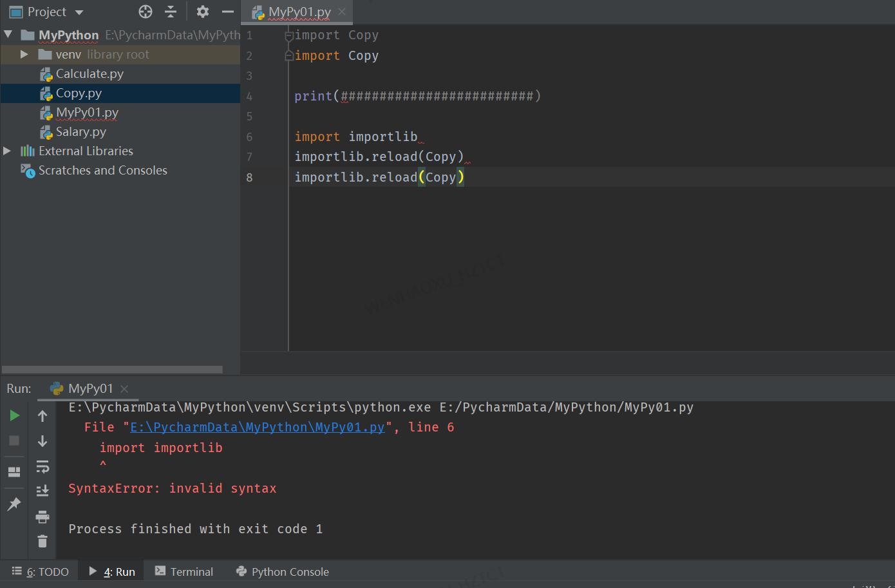Click Scroll to End icon in Run
895x588 pixels.
(x=42, y=491)
